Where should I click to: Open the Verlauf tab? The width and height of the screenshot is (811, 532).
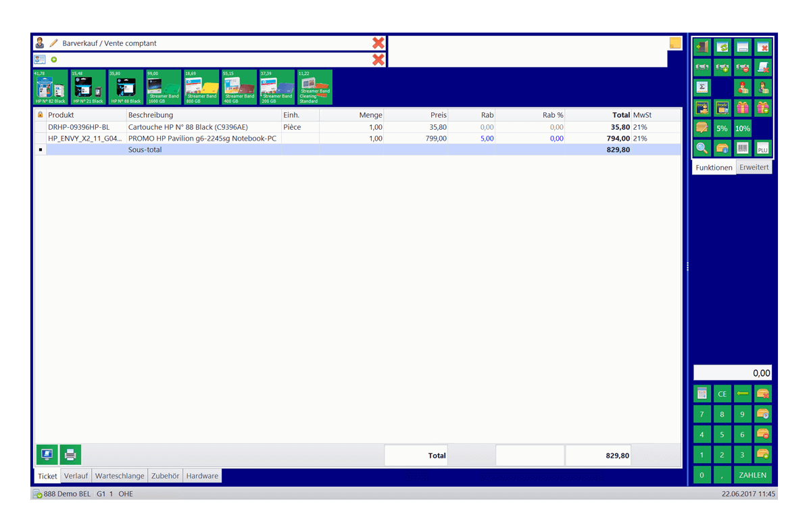[x=76, y=476]
